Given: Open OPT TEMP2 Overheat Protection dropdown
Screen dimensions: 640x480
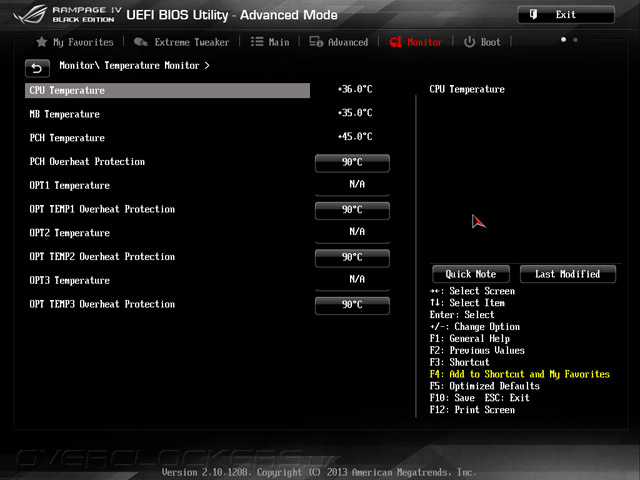Looking at the screenshot, I should [352, 258].
